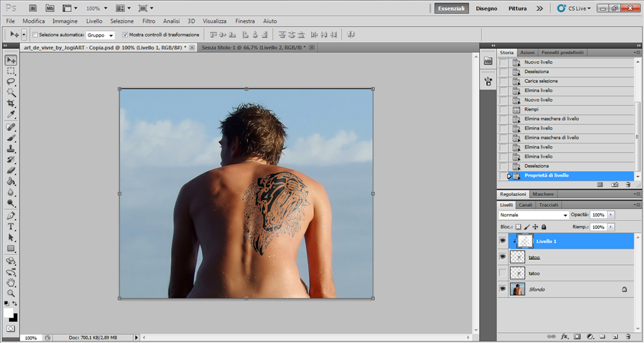
Task: Launch Adobe Bridge from the top bar
Action: 33,8
